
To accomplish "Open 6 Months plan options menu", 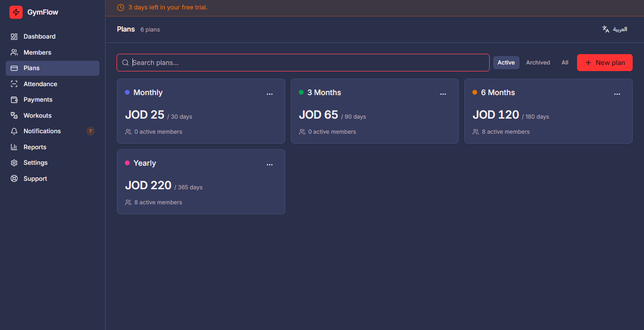I will pyautogui.click(x=617, y=94).
